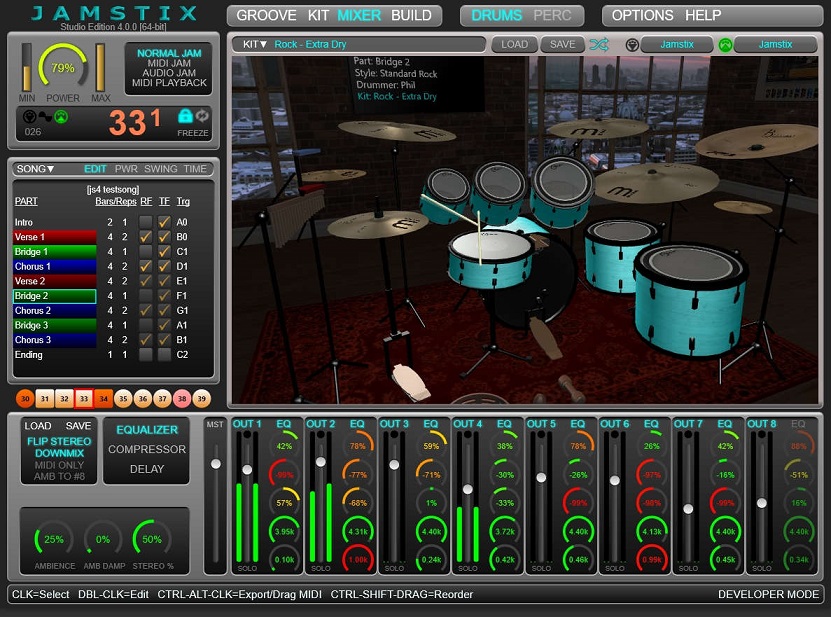Viewport: 831px width, 617px height.
Task: Click the green meter icon in transport display
Action: click(61, 116)
